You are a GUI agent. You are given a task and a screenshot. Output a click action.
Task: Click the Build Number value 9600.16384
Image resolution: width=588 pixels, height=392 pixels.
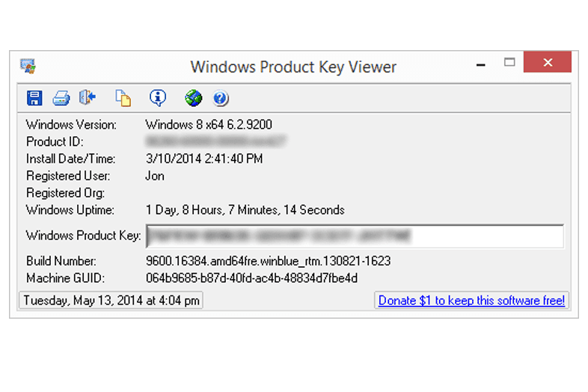(268, 261)
